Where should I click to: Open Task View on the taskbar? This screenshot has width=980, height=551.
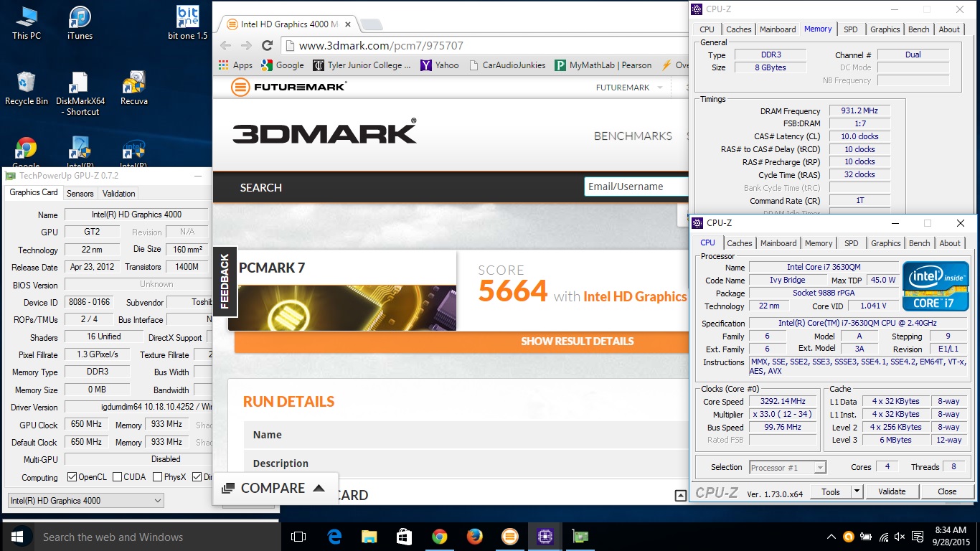point(298,537)
